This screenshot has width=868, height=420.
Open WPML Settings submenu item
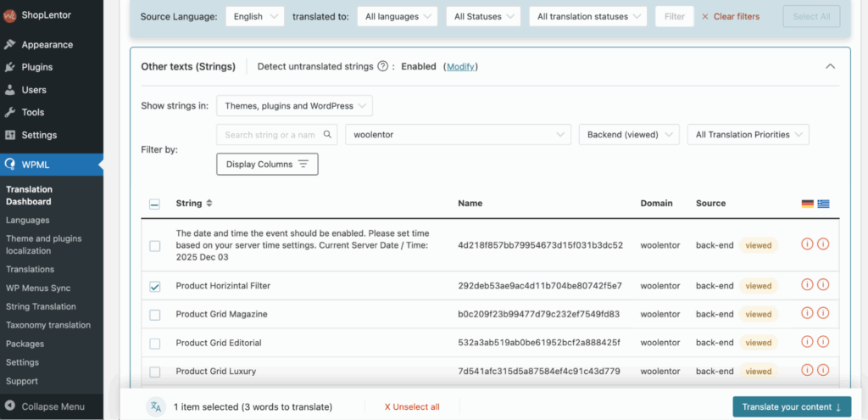(x=22, y=362)
